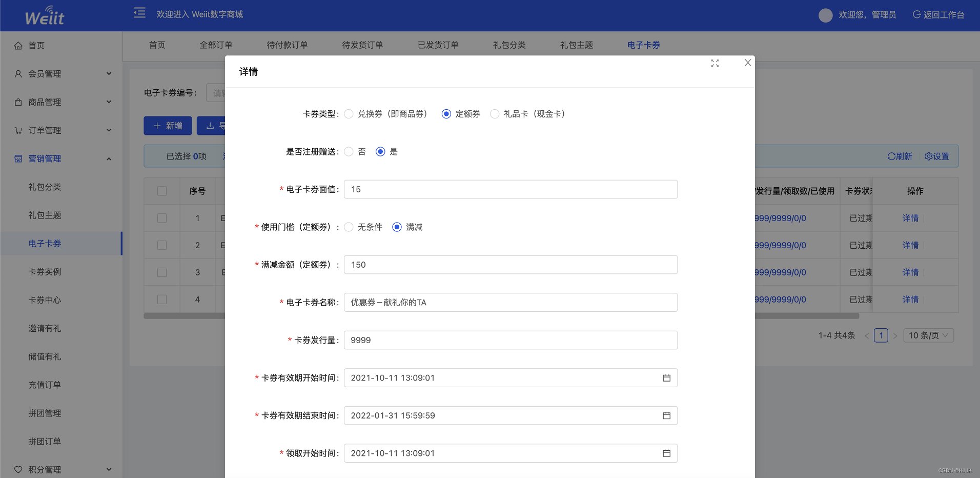Switch to 首页 tab

[157, 45]
